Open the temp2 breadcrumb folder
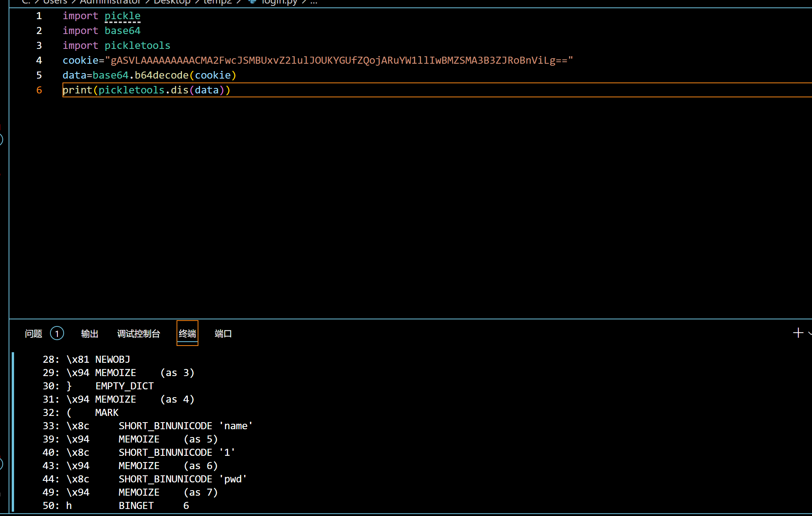The height and width of the screenshot is (516, 812). pyautogui.click(x=218, y=2)
